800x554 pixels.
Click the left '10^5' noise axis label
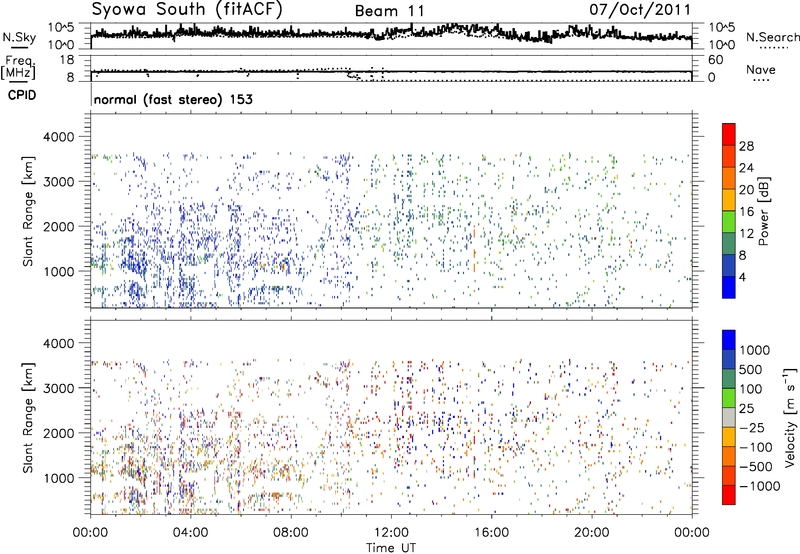61,27
